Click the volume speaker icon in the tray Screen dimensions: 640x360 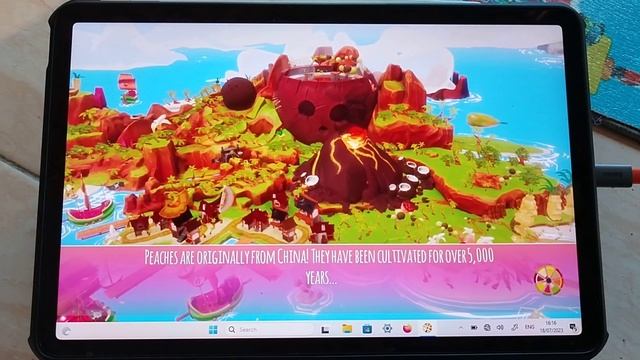(x=500, y=327)
